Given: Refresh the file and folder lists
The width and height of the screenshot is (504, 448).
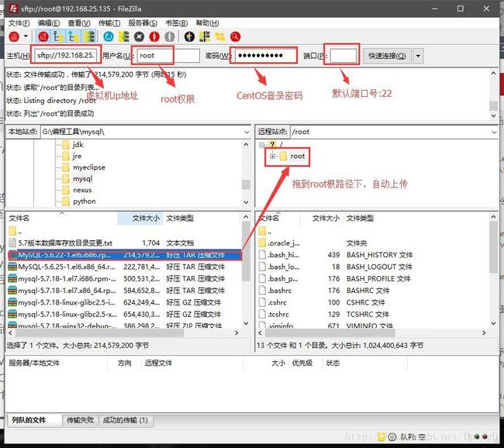Looking at the screenshot, I should (x=109, y=36).
